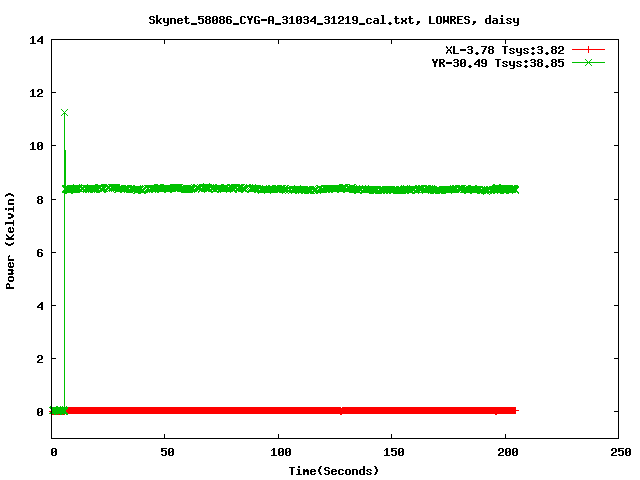Click x-axis tick label 250
The image size is (640, 480).
620,452
